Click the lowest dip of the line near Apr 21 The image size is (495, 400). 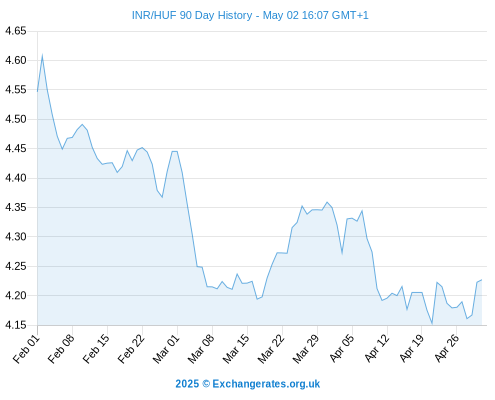[432, 324]
